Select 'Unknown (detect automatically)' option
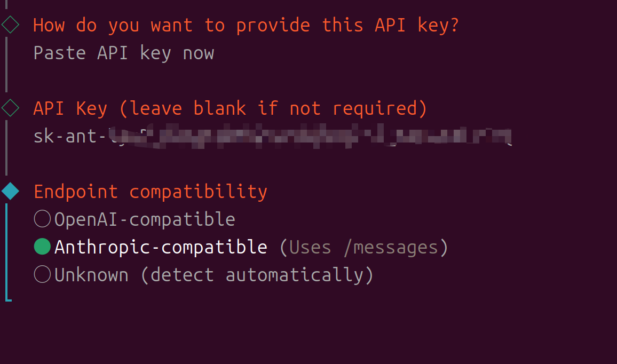The height and width of the screenshot is (364, 617). (x=212, y=274)
